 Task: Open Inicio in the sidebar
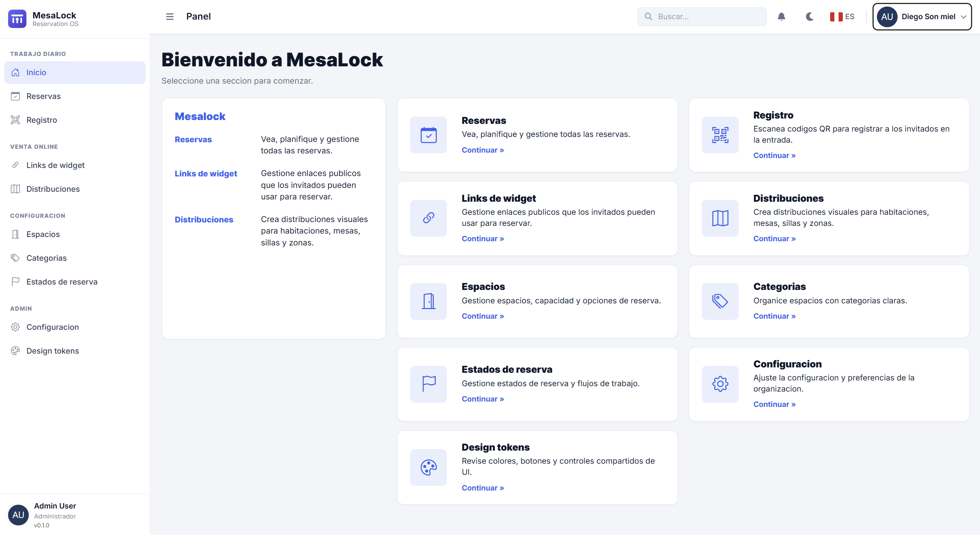click(75, 72)
